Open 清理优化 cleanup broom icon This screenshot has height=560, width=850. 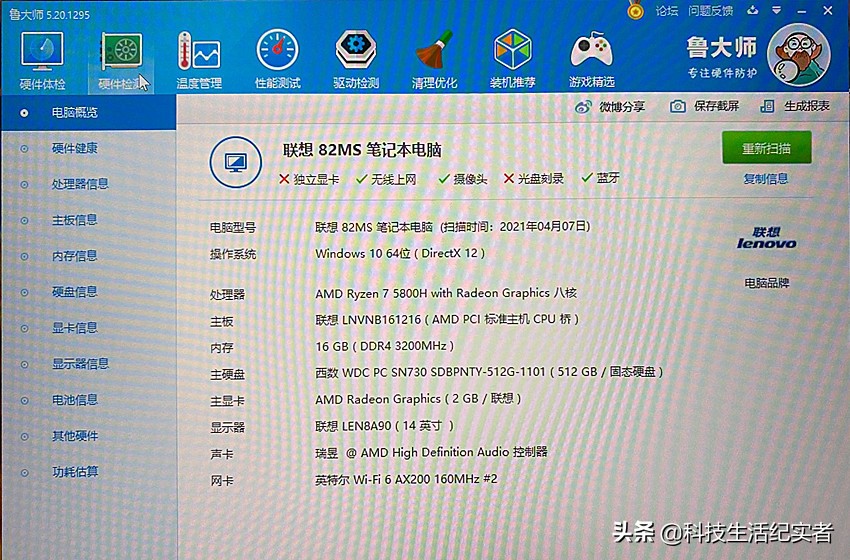coord(434,61)
